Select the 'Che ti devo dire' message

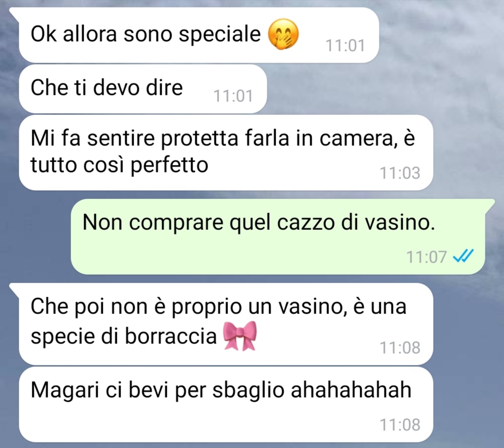pos(143,89)
